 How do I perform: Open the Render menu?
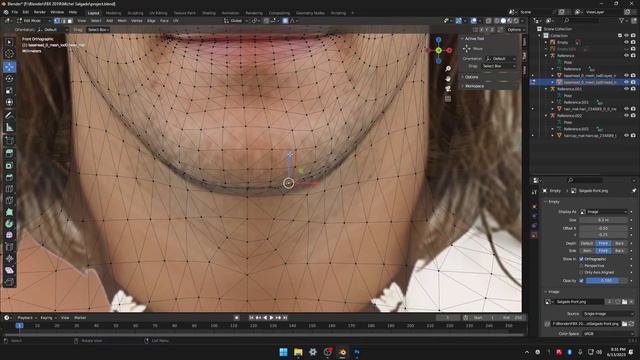tap(40, 12)
